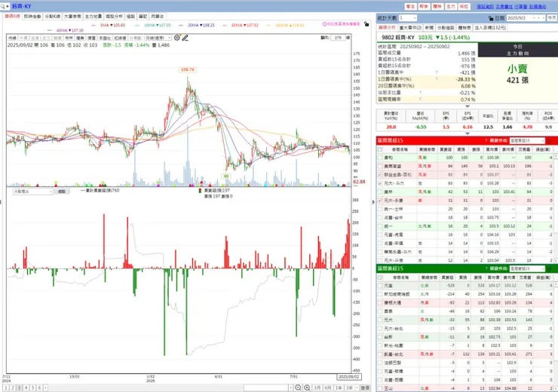Image resolution: width=558 pixels, height=392 pixels.
Task: Open the 月營收 tab
Action: pyautogui.click(x=157, y=17)
